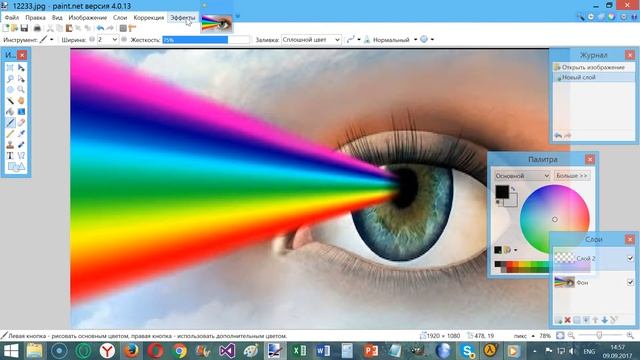Image resolution: width=640 pixels, height=360 pixels.
Task: Open the Эффекты menu
Action: coord(182,18)
